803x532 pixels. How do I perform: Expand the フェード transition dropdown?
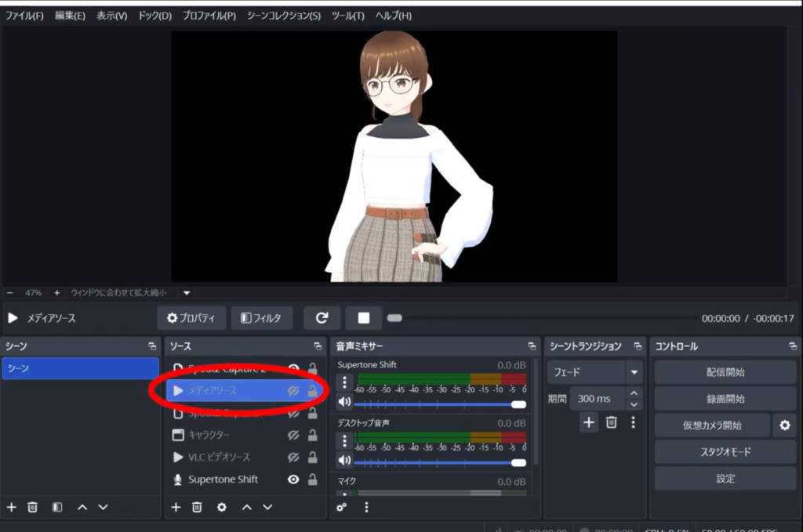click(x=633, y=372)
